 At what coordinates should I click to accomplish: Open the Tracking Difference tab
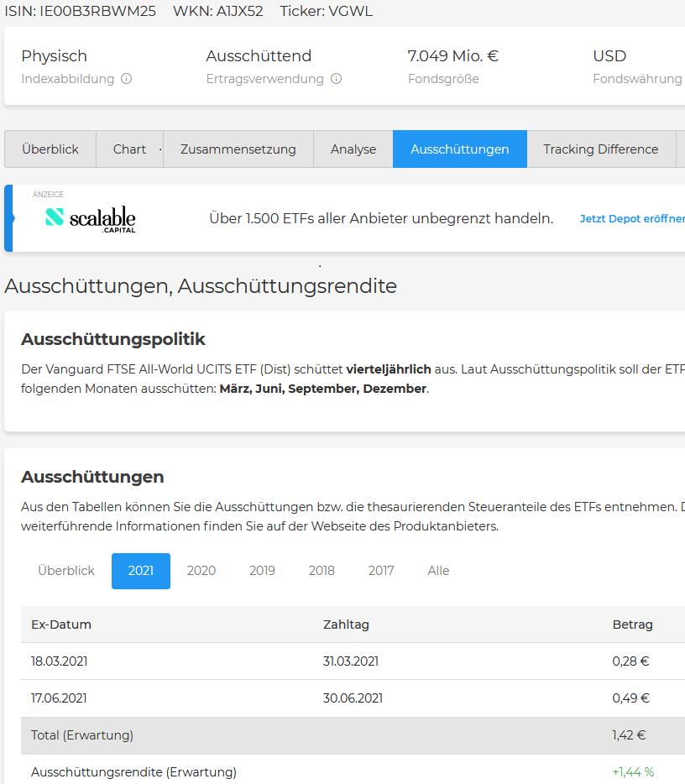(x=600, y=149)
